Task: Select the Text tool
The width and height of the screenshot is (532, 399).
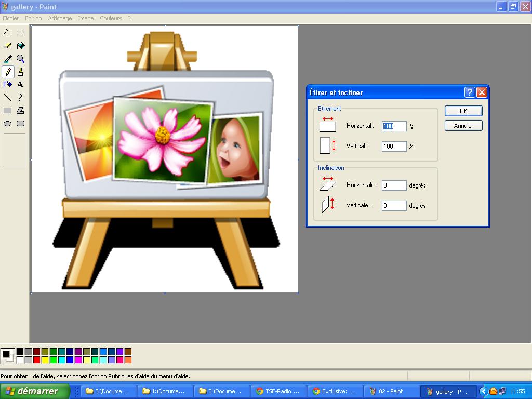Action: (x=21, y=85)
